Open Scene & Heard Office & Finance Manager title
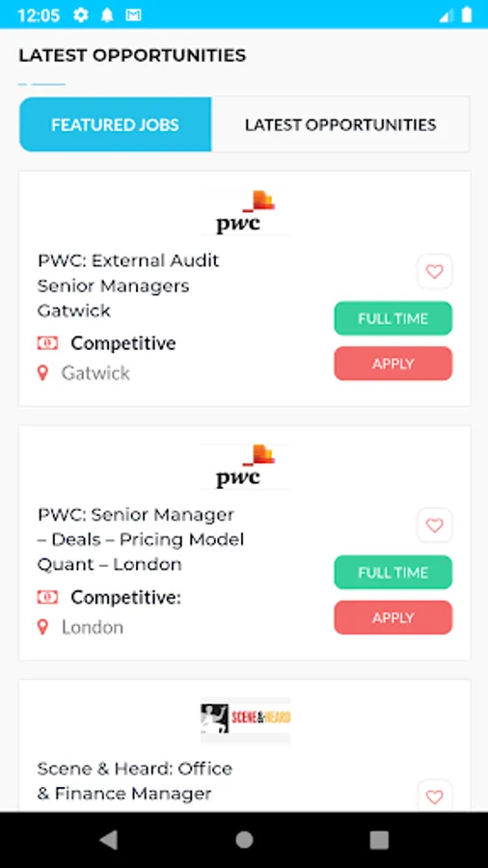Image resolution: width=488 pixels, height=868 pixels. click(x=135, y=781)
